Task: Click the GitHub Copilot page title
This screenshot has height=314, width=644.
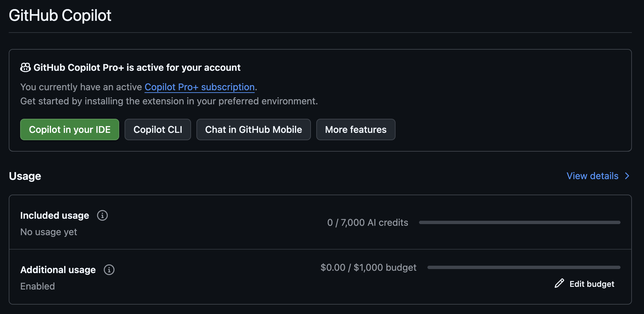Action: (x=60, y=15)
